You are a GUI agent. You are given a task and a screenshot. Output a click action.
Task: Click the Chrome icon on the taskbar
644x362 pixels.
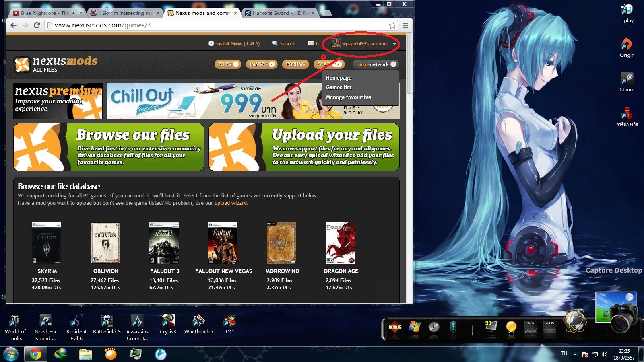[x=35, y=354]
